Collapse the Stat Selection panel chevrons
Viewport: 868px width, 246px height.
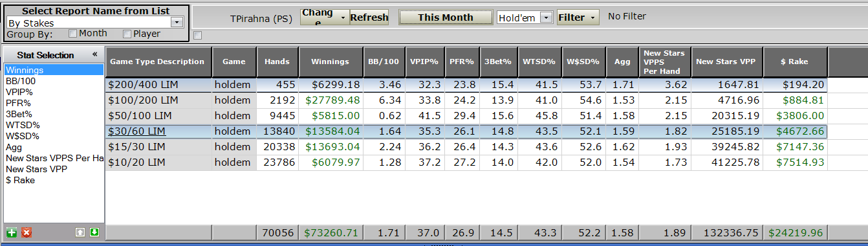pyautogui.click(x=94, y=55)
